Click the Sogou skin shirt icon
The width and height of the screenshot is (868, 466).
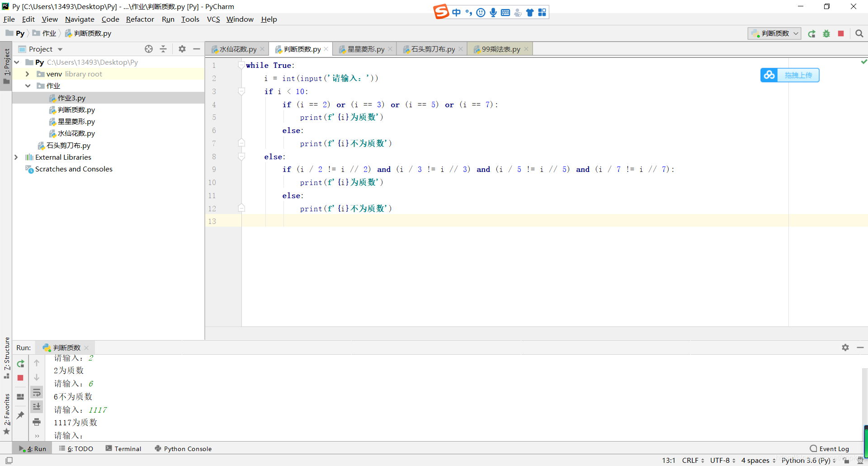coord(530,12)
